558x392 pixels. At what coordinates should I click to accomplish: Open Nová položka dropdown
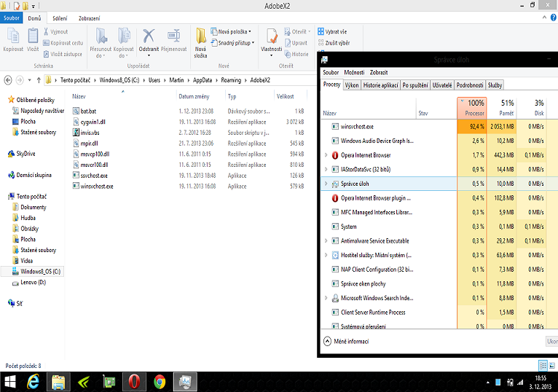coord(231,31)
